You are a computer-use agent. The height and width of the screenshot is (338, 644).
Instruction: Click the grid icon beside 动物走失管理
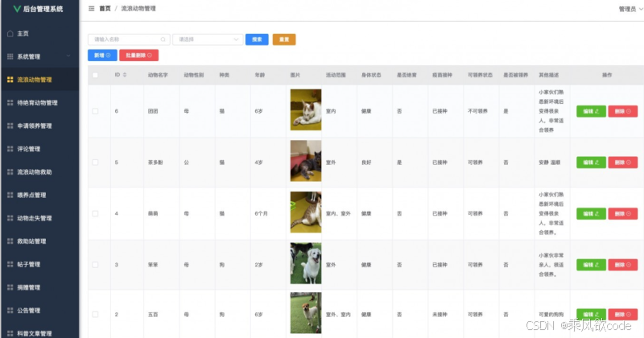click(10, 218)
